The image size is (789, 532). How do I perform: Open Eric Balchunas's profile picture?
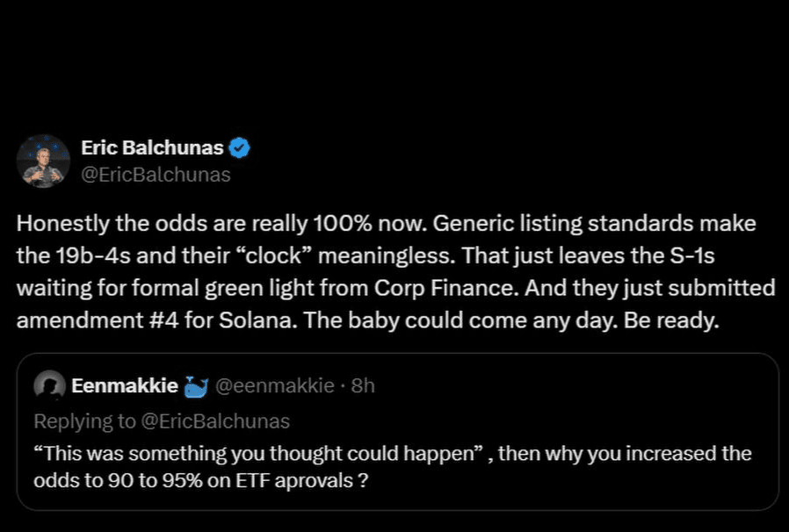point(44,161)
